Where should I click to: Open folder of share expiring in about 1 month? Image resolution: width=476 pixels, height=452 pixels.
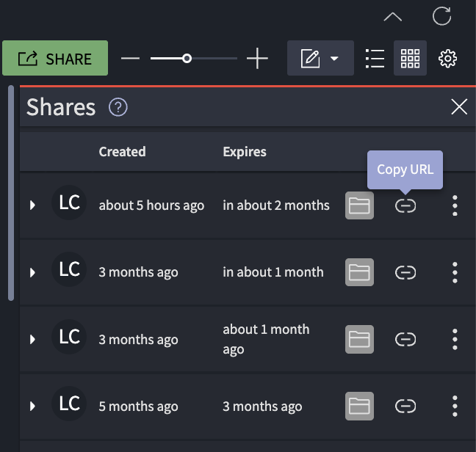(x=359, y=272)
